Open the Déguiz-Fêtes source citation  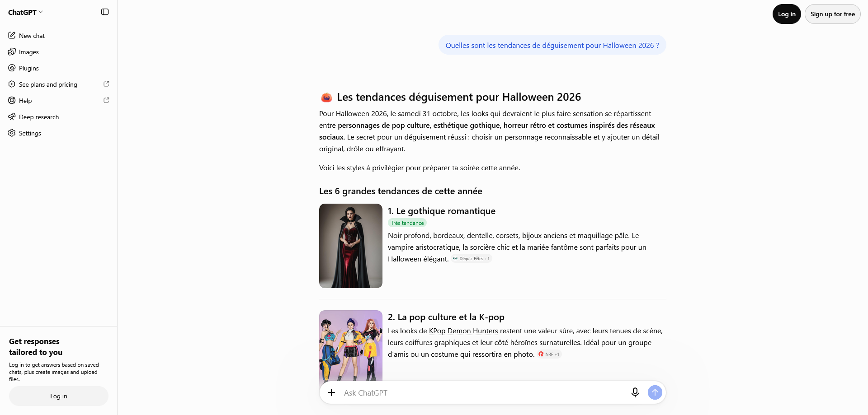[x=472, y=259]
